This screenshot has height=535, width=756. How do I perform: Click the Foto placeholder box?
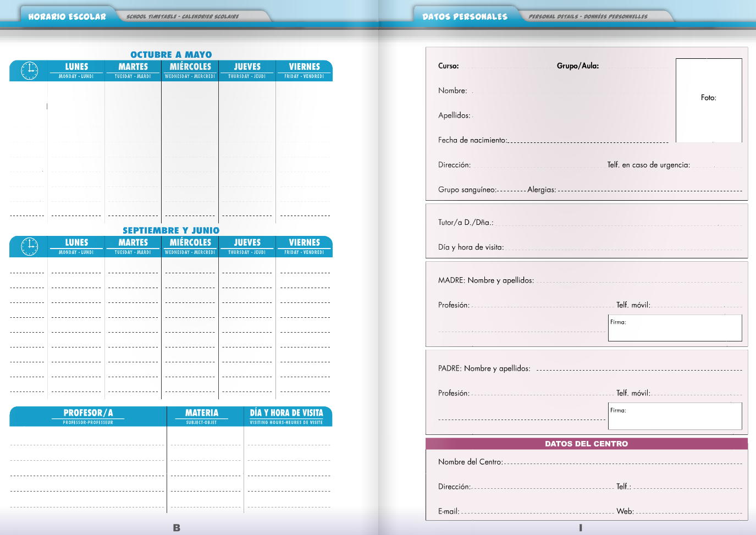point(709,100)
